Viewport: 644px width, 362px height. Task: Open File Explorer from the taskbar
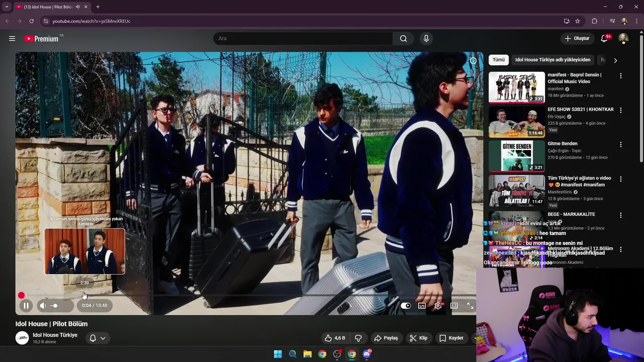coord(307,354)
